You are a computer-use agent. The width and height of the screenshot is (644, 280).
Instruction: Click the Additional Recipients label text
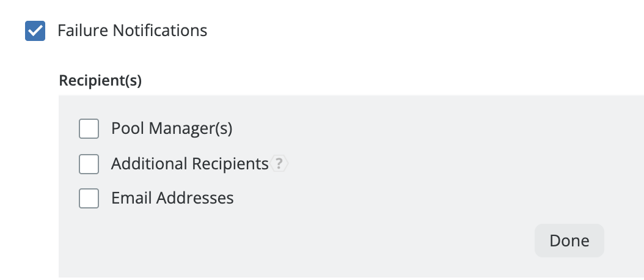click(x=189, y=164)
